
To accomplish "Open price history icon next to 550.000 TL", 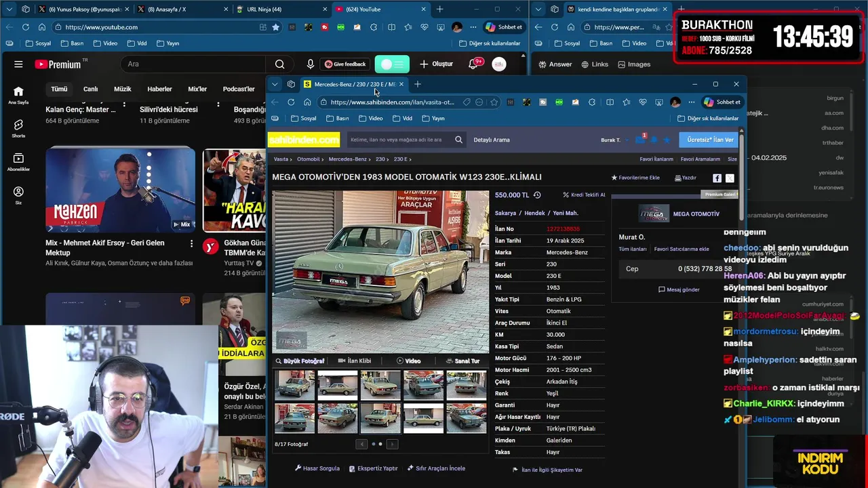I will point(537,195).
